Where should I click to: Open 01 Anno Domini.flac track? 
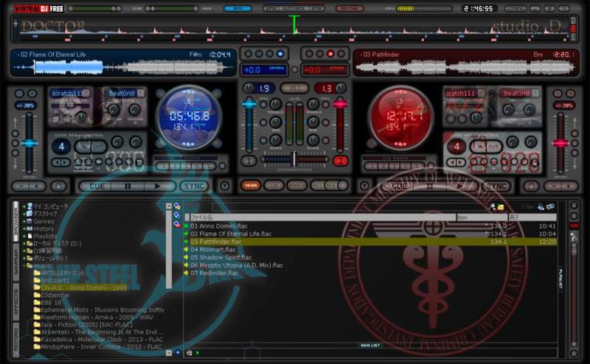tap(218, 226)
